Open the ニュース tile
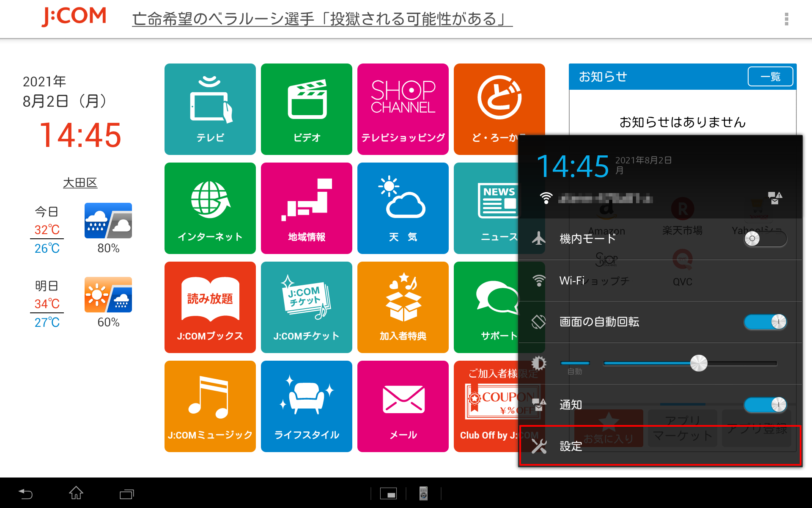This screenshot has width=812, height=508. 486,208
